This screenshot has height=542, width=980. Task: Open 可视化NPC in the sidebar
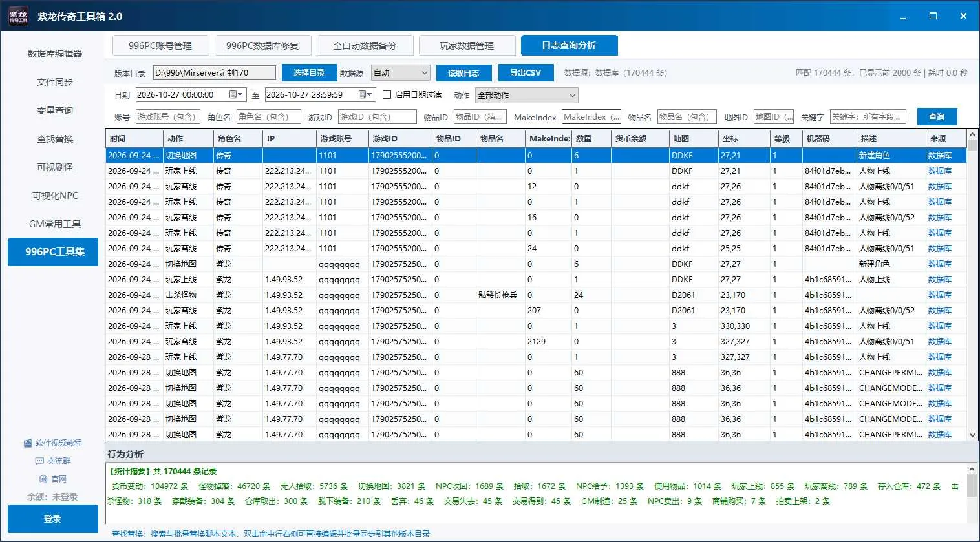click(55, 196)
